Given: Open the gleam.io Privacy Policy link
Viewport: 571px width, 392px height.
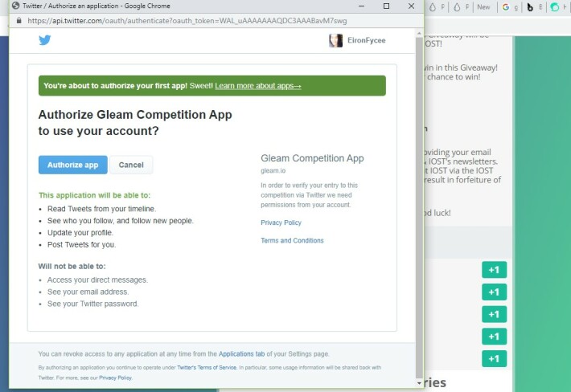Looking at the screenshot, I should tap(281, 223).
